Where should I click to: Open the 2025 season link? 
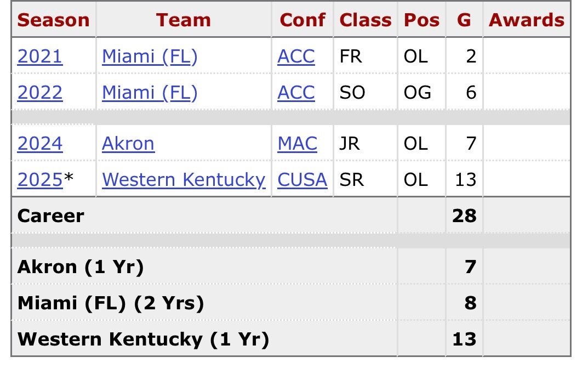[40, 179]
